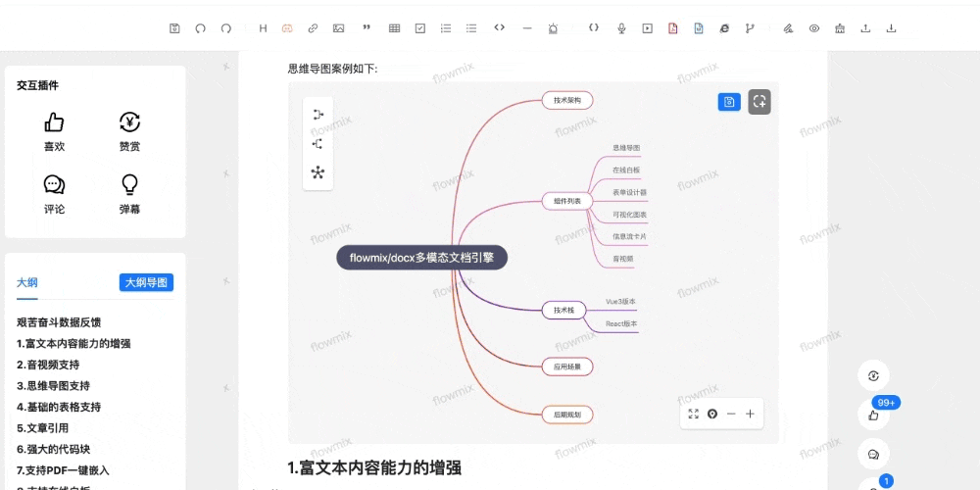Image resolution: width=980 pixels, height=490 pixels.
Task: Select the central flowmix/docx多模态文档引擎 node
Action: (x=421, y=258)
